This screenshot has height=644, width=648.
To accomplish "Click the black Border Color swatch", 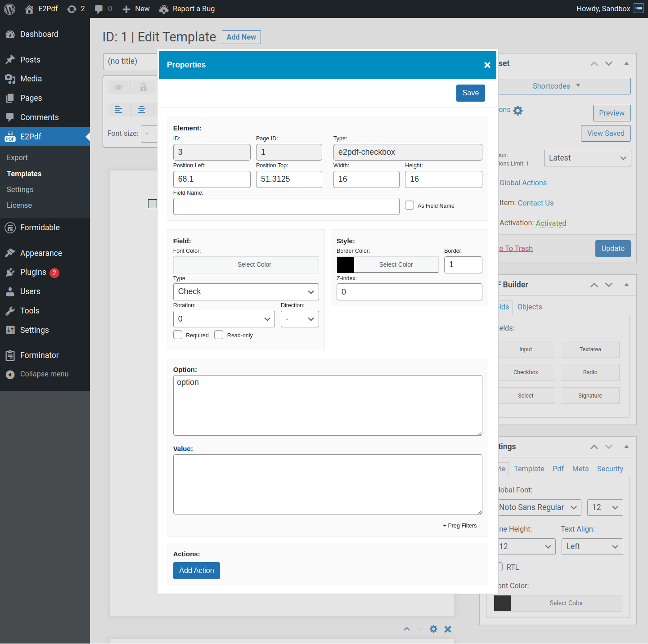I will [346, 265].
